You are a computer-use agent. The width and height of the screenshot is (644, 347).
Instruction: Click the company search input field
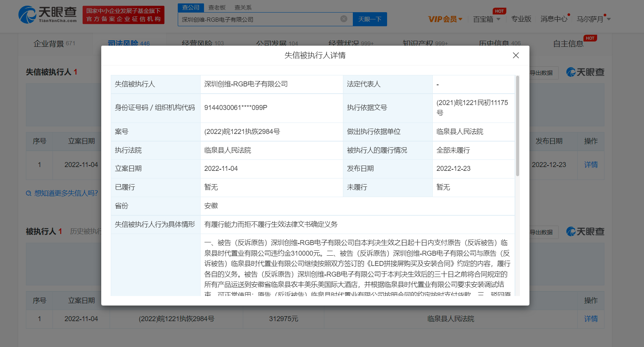pos(259,19)
